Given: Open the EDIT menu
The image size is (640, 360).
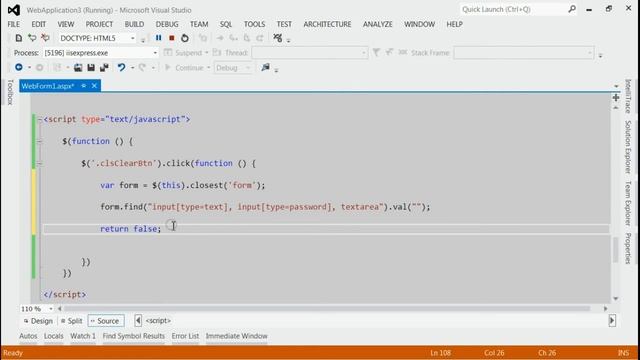Looking at the screenshot, I should (x=38, y=24).
